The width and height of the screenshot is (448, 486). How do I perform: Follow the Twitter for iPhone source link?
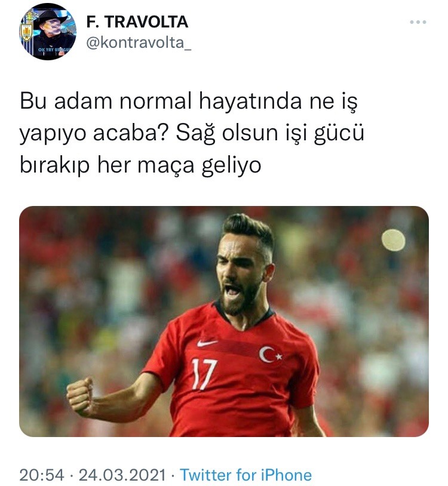point(246,475)
